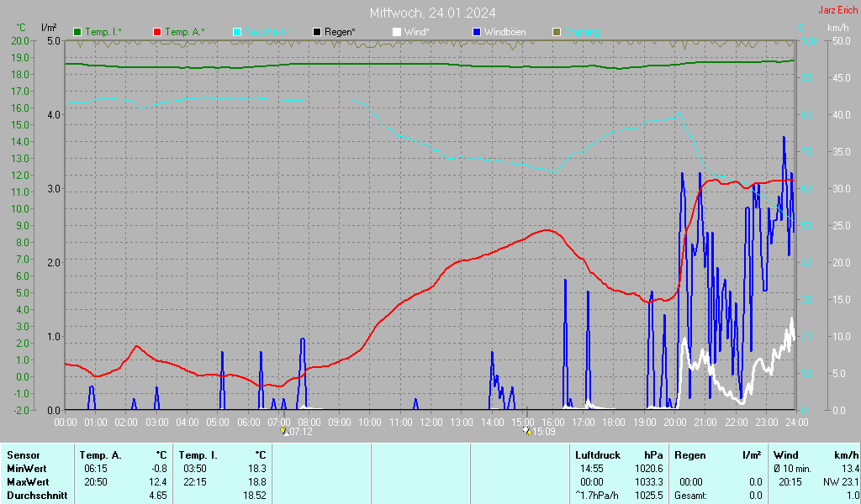The width and height of the screenshot is (861, 504).
Task: Click the '24:00' time axis label
Action: tap(797, 423)
